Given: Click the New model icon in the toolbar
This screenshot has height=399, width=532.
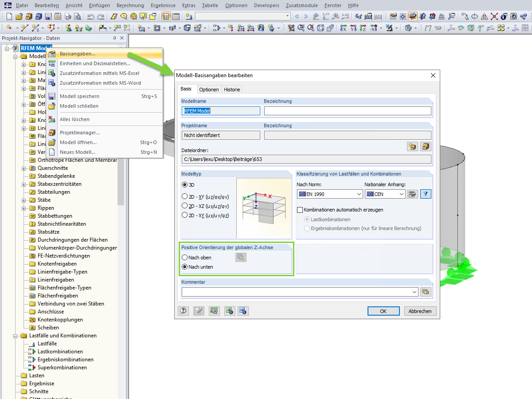Looking at the screenshot, I should click(9, 17).
